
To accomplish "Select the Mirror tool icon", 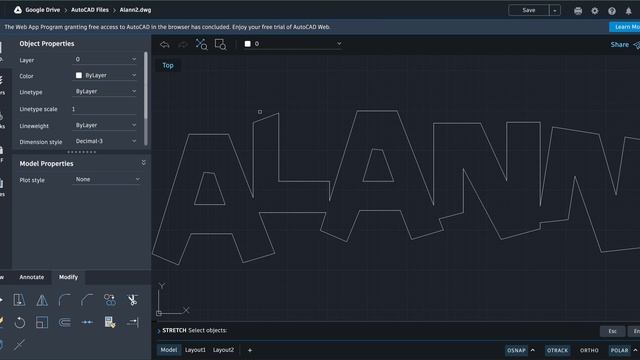I will coord(42,300).
